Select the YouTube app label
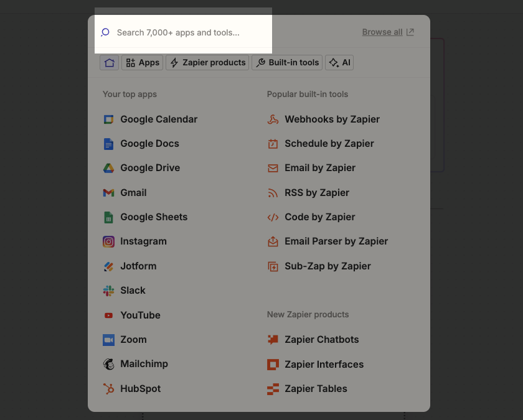The width and height of the screenshot is (523, 420). click(141, 315)
